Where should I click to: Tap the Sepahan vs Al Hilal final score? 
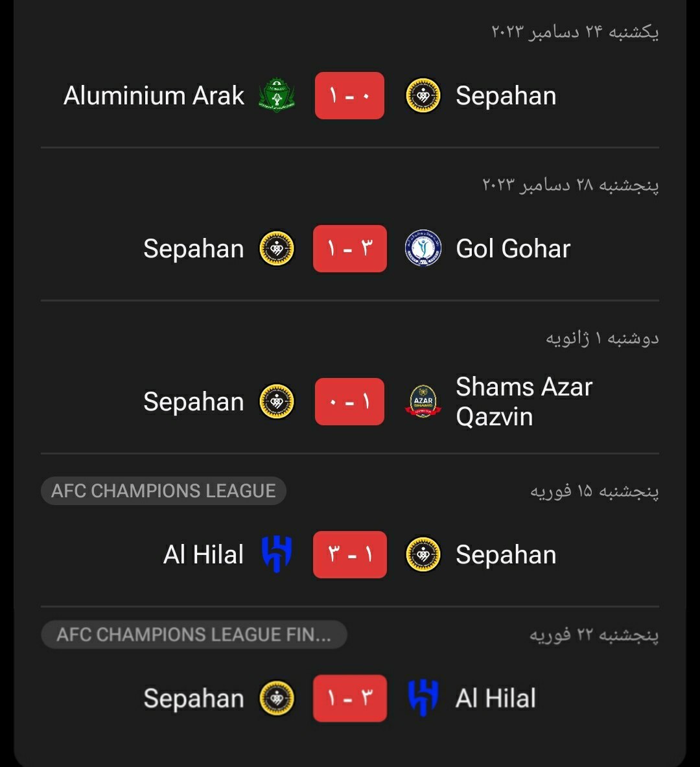pyautogui.click(x=349, y=698)
